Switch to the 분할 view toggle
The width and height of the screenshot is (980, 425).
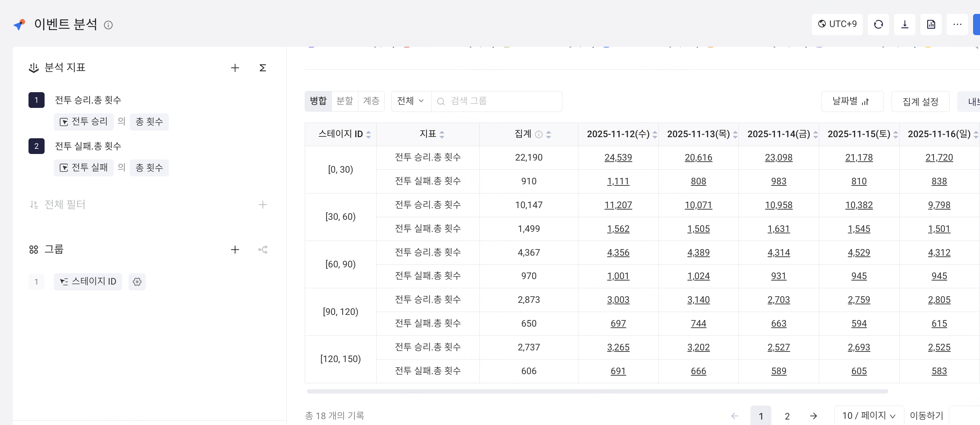click(x=345, y=101)
